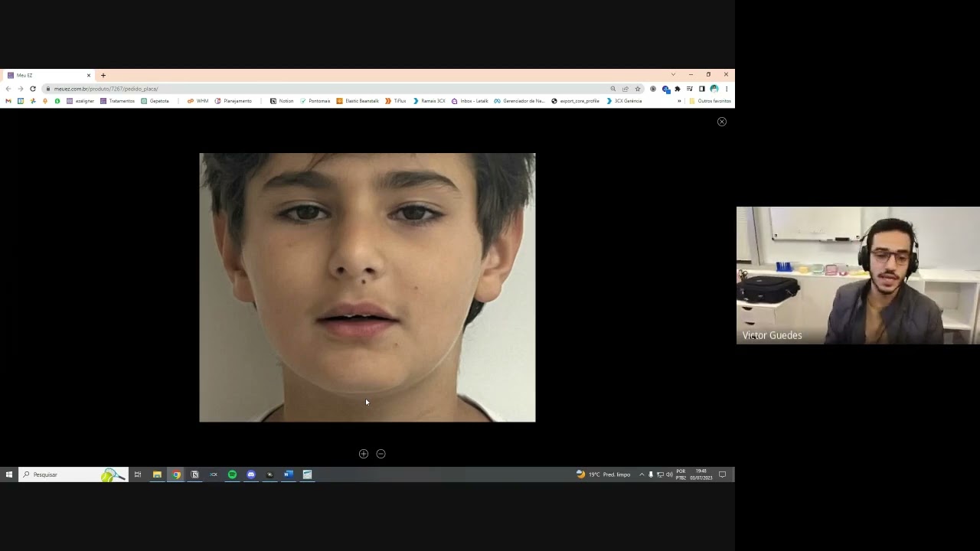Open the export_core_profile bookmark
Viewport: 980px width, 551px height.
pyautogui.click(x=575, y=101)
